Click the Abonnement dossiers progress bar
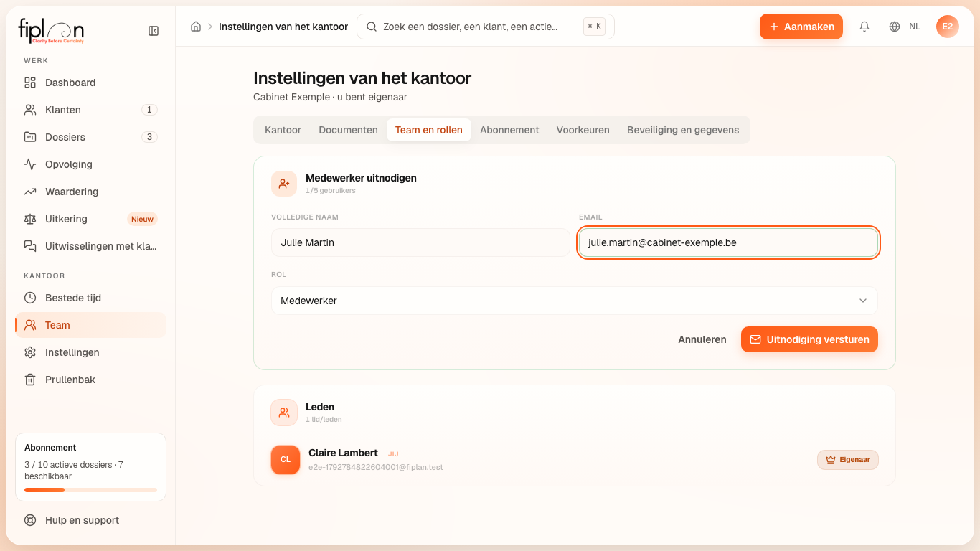This screenshot has width=980, height=551. click(90, 490)
